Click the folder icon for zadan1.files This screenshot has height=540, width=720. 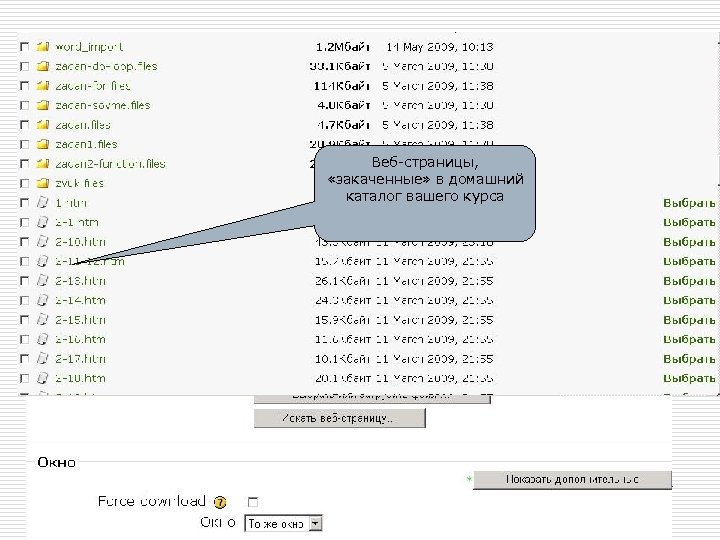click(43, 144)
